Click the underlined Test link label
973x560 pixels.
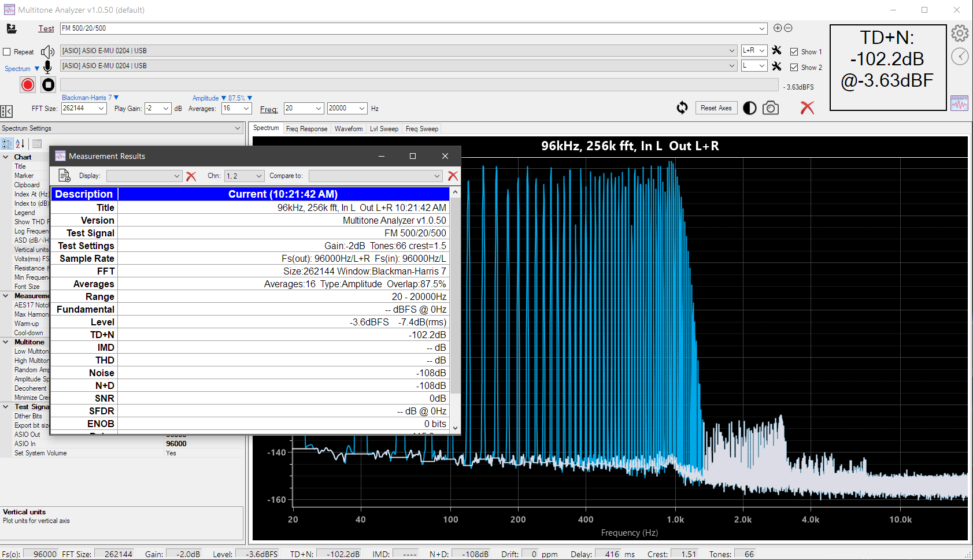pos(46,29)
